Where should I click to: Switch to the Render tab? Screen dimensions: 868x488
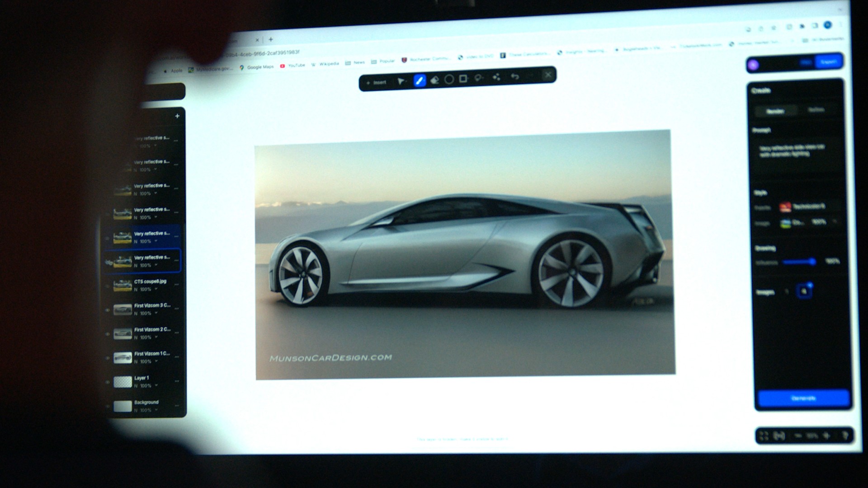pos(775,111)
